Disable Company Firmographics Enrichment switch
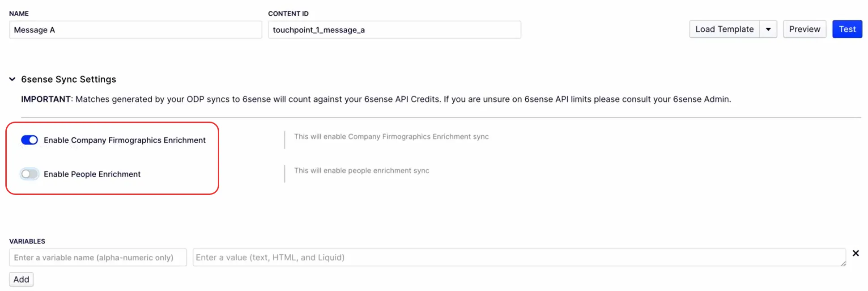This screenshot has height=291, width=868. pyautogui.click(x=30, y=140)
